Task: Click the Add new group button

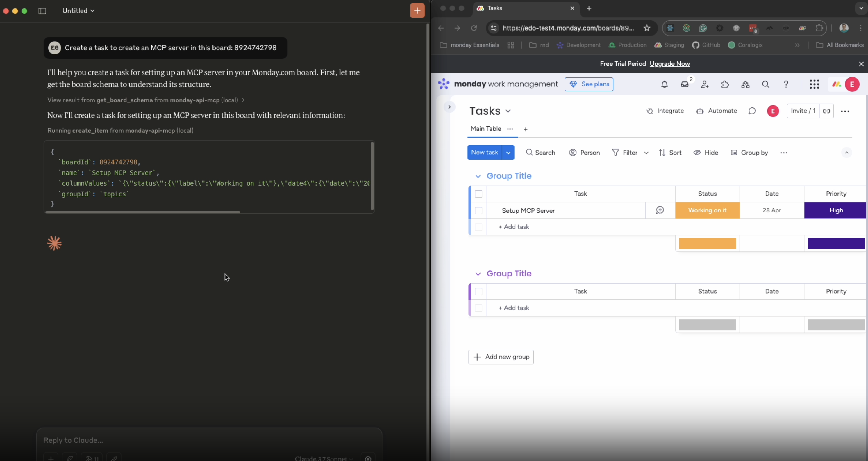Action: coord(501,357)
